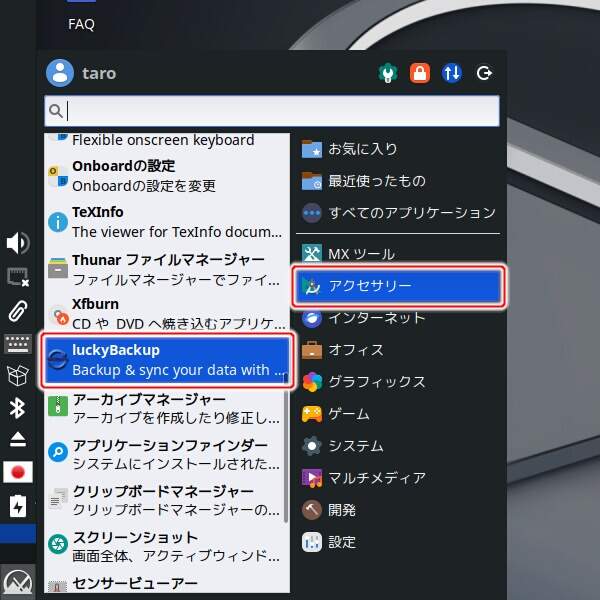Select the システム category
The image size is (600, 600).
[398, 446]
